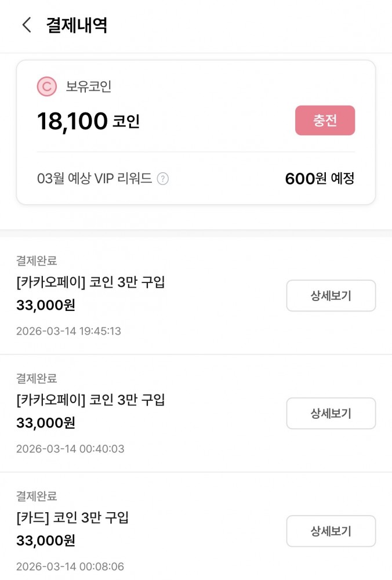The image size is (392, 580).
Task: Click 결제완료 status above the [카드] purchase
Action: tap(37, 496)
